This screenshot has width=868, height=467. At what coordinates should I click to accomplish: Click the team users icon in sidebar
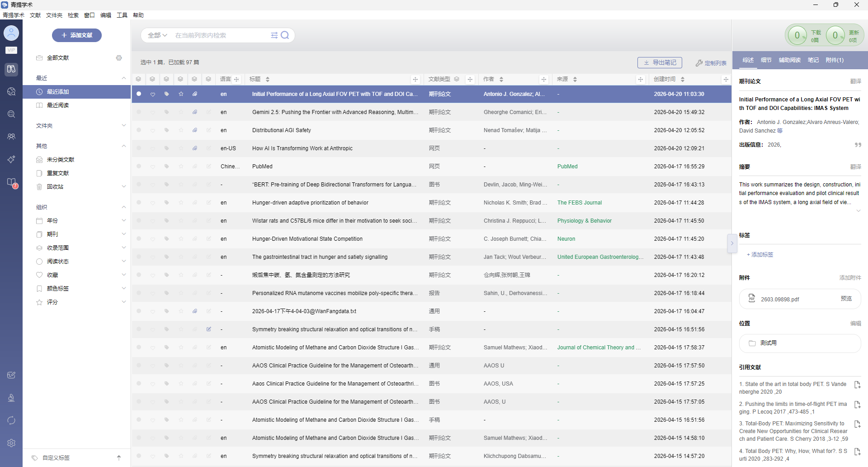11,137
